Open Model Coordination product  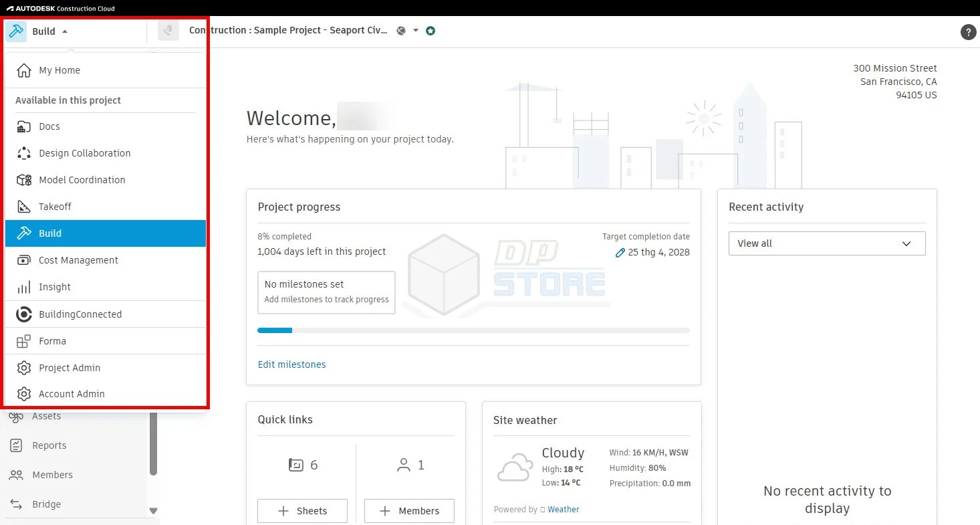click(106, 180)
